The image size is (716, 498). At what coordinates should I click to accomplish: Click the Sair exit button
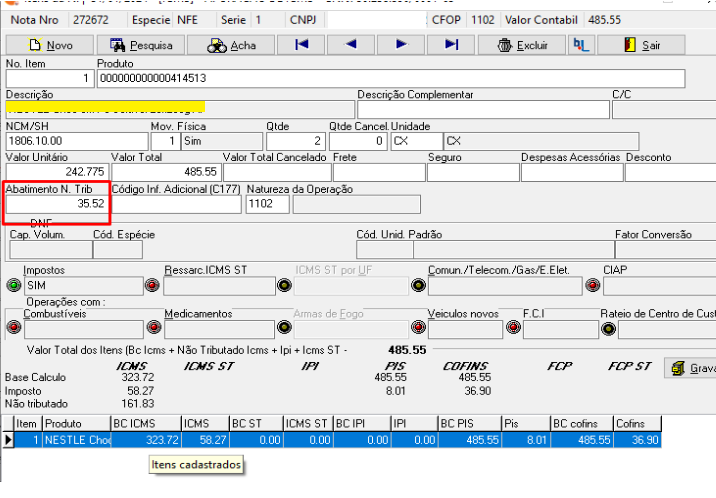641,45
